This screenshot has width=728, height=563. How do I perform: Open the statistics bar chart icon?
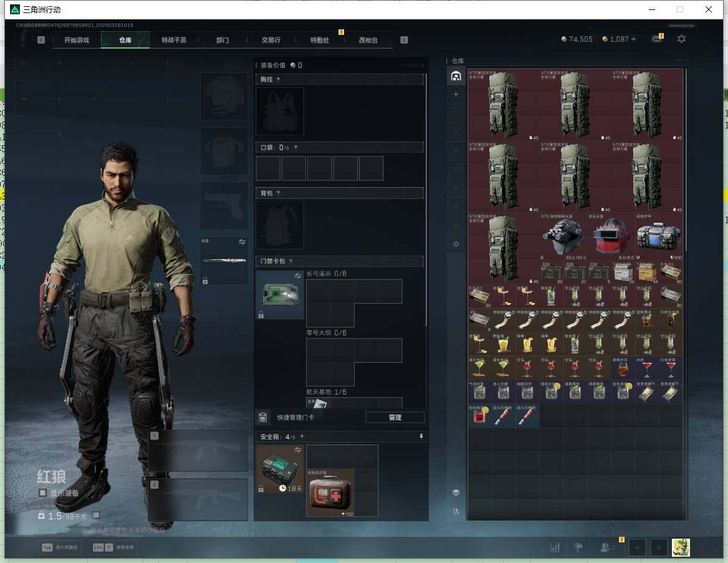555,547
